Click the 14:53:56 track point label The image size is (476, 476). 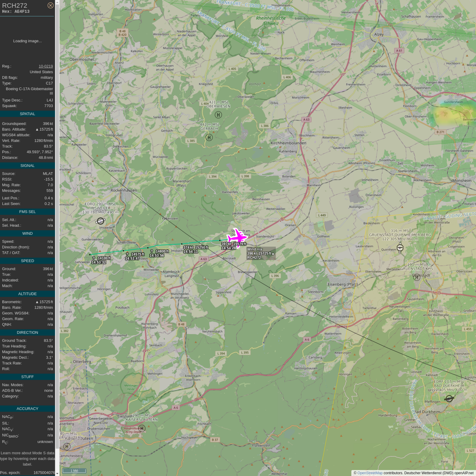click(x=157, y=256)
